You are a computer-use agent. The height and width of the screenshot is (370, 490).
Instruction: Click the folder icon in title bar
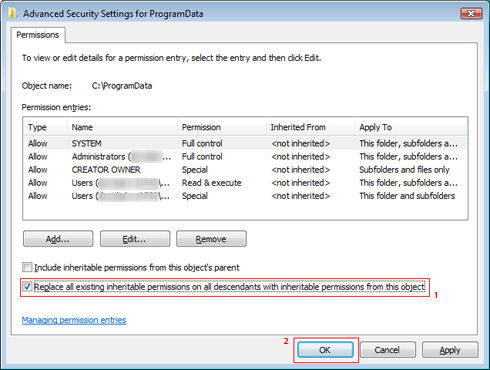click(12, 13)
